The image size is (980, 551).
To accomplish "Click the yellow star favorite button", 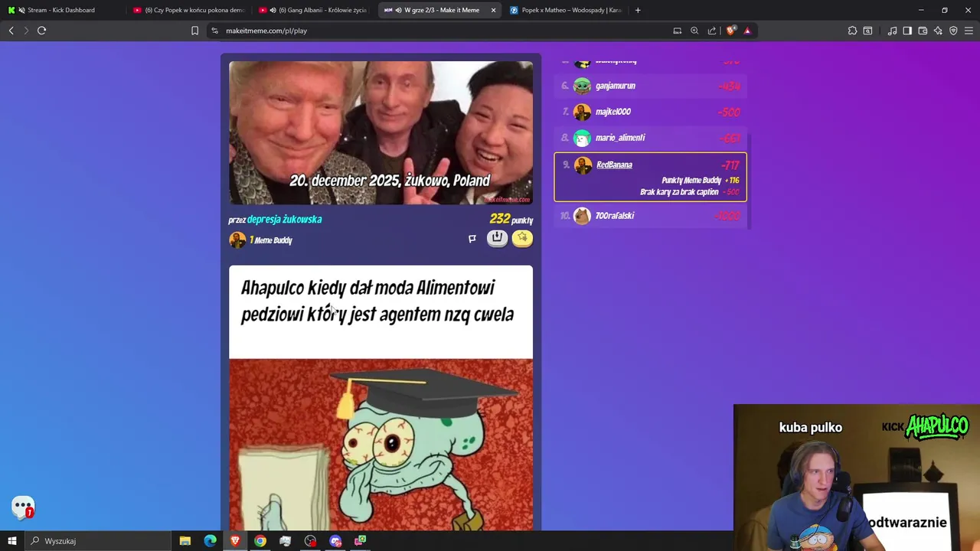I will click(x=522, y=238).
